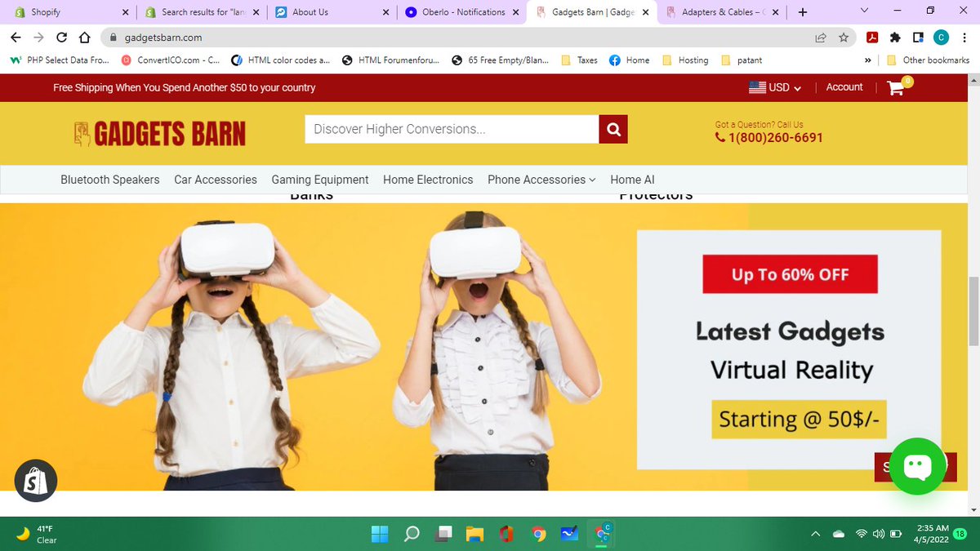Viewport: 980px width, 551px height.
Task: Open the Taxes bookmarks folder
Action: tap(580, 60)
